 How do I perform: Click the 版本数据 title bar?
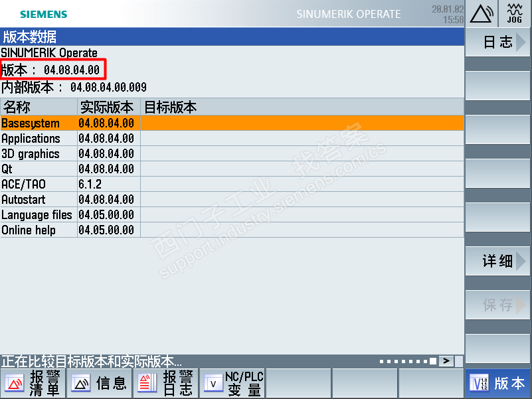(232, 37)
